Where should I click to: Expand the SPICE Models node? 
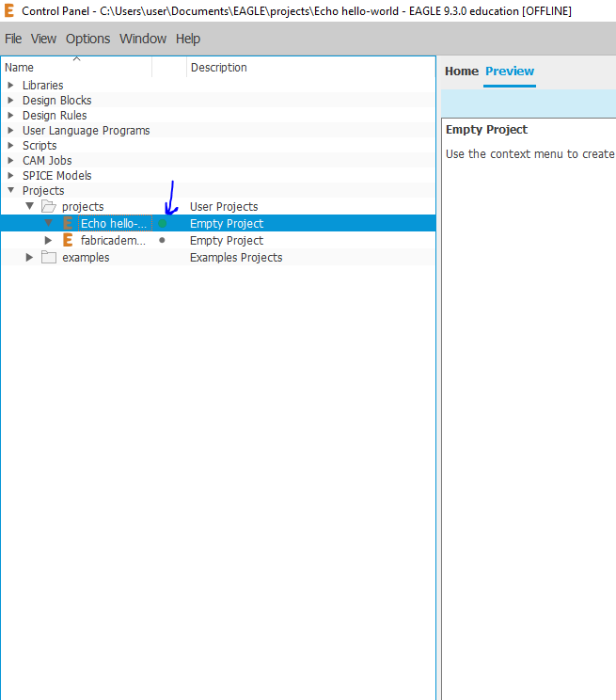pyautogui.click(x=10, y=175)
